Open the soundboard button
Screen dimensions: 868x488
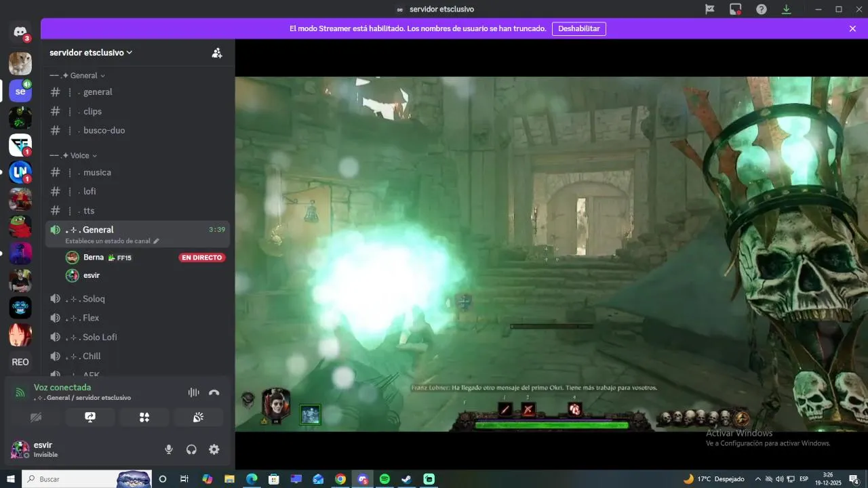(198, 418)
